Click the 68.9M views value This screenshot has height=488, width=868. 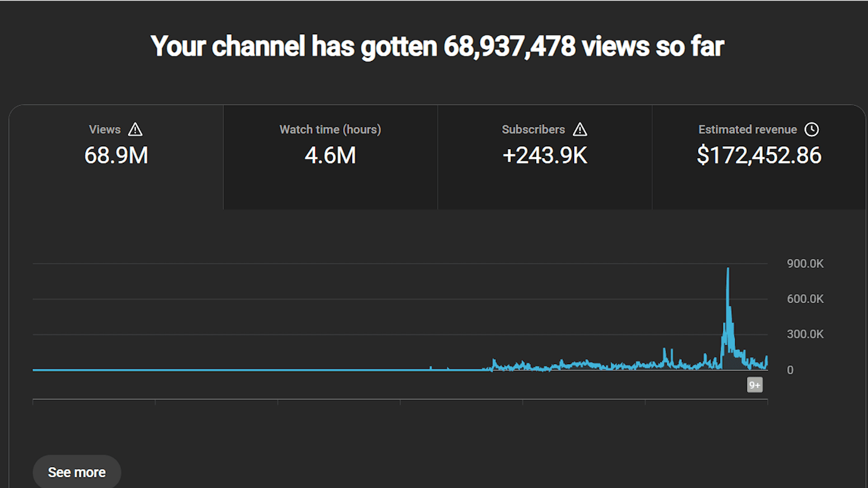[116, 155]
